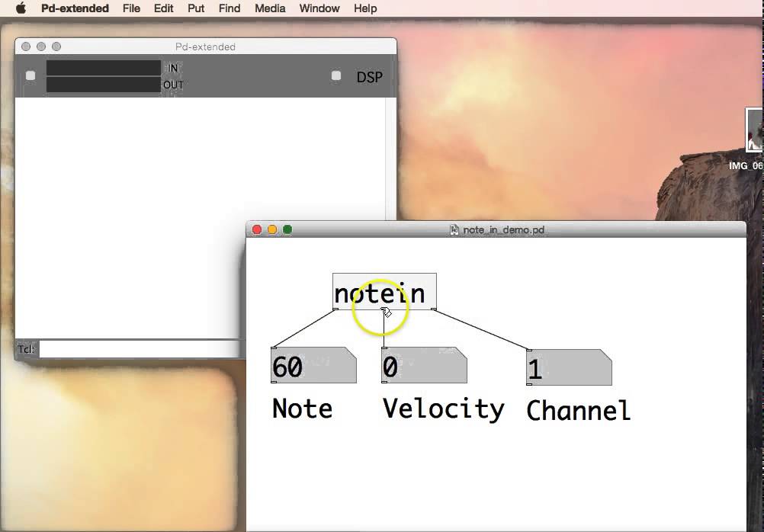Click the Note comment label
This screenshot has width=764, height=532.
tap(302, 409)
